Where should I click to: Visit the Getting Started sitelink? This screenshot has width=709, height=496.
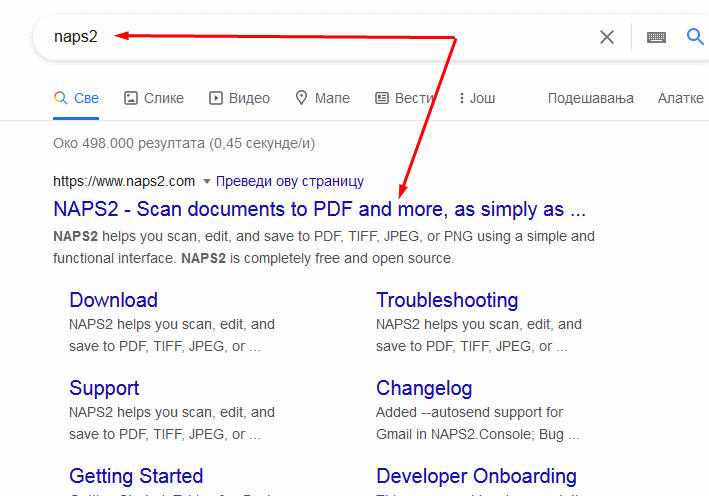136,476
